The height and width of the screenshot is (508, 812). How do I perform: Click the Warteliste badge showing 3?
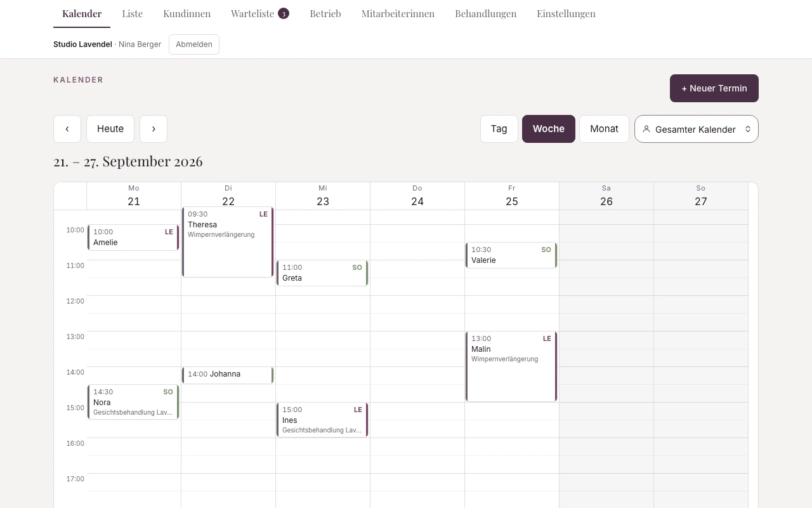pos(284,13)
